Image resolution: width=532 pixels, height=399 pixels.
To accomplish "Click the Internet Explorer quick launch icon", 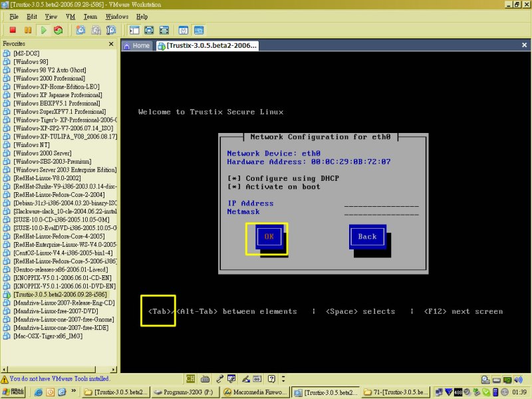I will [x=39, y=392].
